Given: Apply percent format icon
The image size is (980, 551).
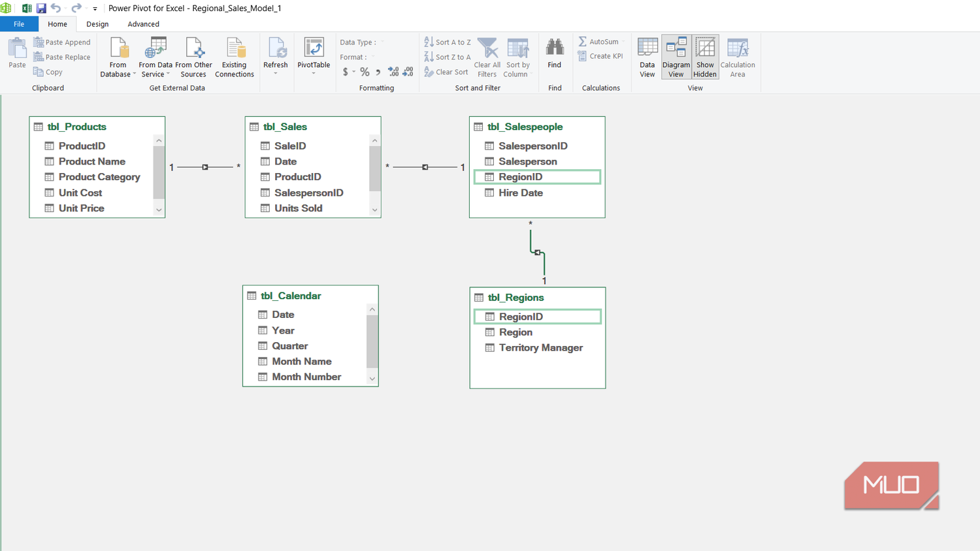Looking at the screenshot, I should (365, 72).
